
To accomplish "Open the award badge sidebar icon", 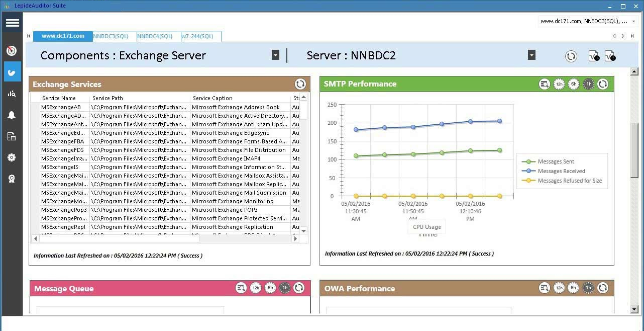I will pos(12,179).
